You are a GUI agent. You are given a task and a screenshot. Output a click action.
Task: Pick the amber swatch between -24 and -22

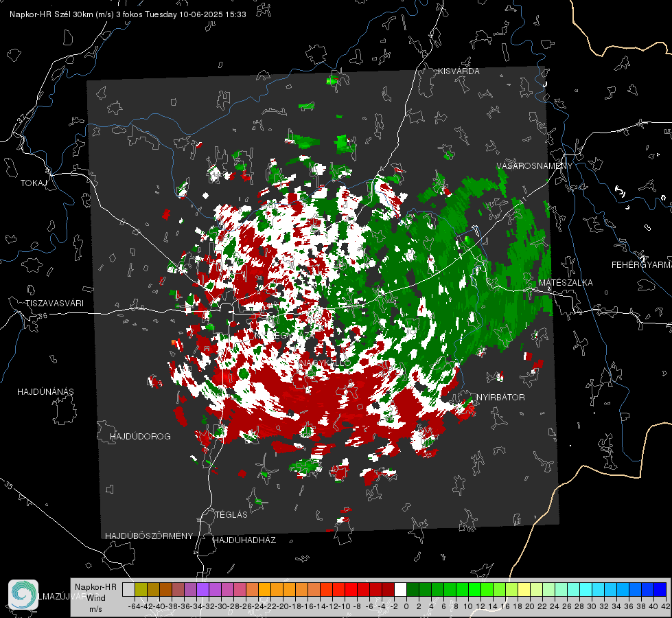tap(264, 589)
